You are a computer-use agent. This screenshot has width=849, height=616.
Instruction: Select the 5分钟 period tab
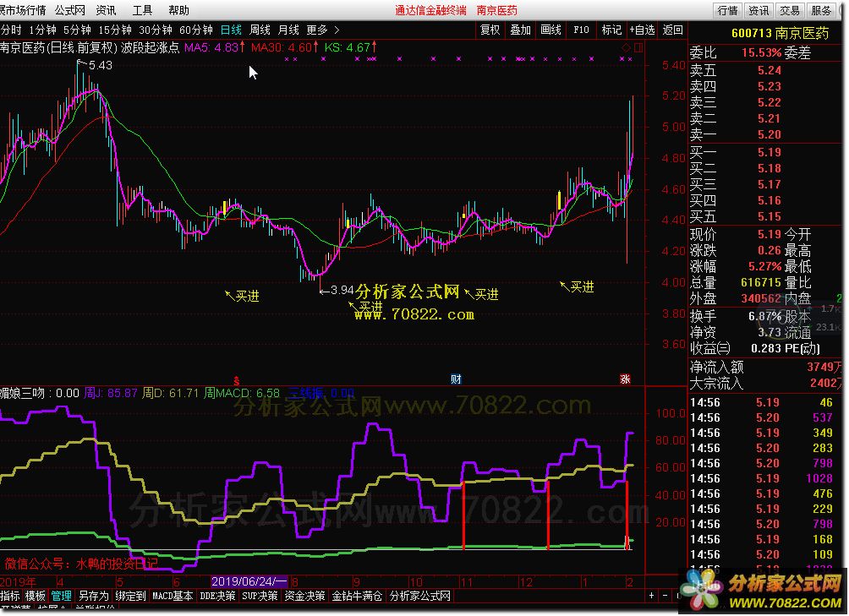pos(78,30)
